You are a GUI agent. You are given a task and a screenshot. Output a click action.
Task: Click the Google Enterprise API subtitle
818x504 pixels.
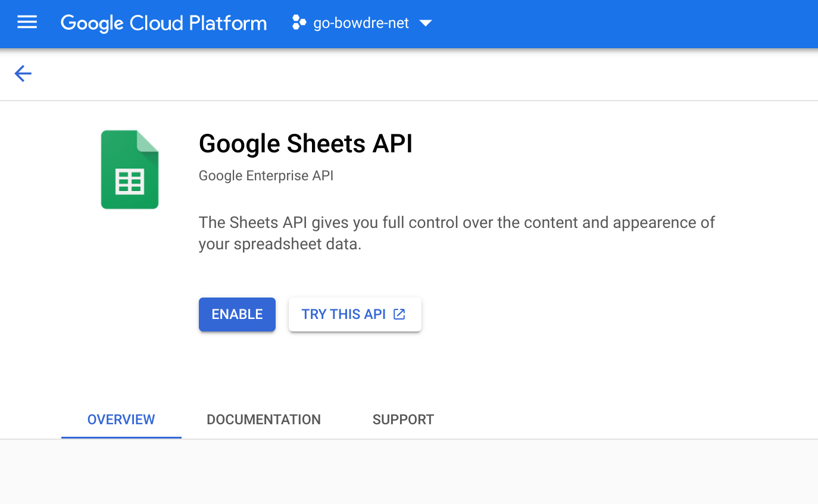tap(266, 176)
